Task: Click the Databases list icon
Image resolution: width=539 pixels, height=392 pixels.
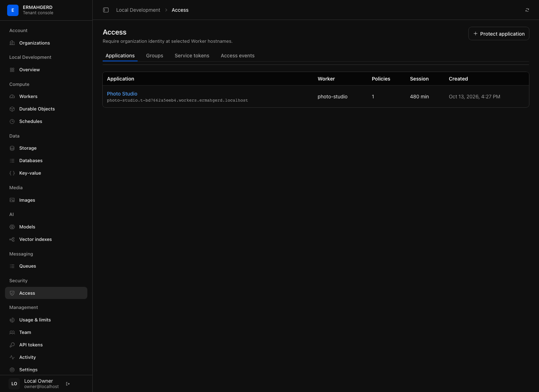Action: point(12,161)
